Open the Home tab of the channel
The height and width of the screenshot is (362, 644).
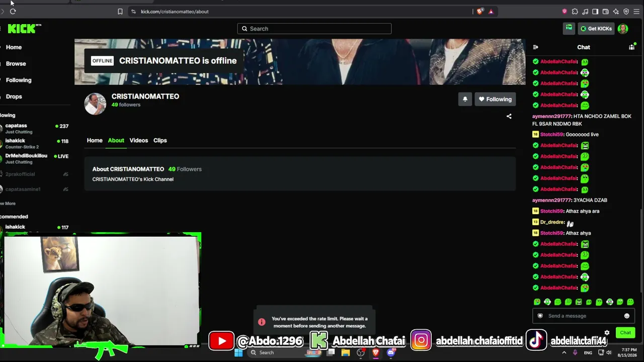coord(95,140)
